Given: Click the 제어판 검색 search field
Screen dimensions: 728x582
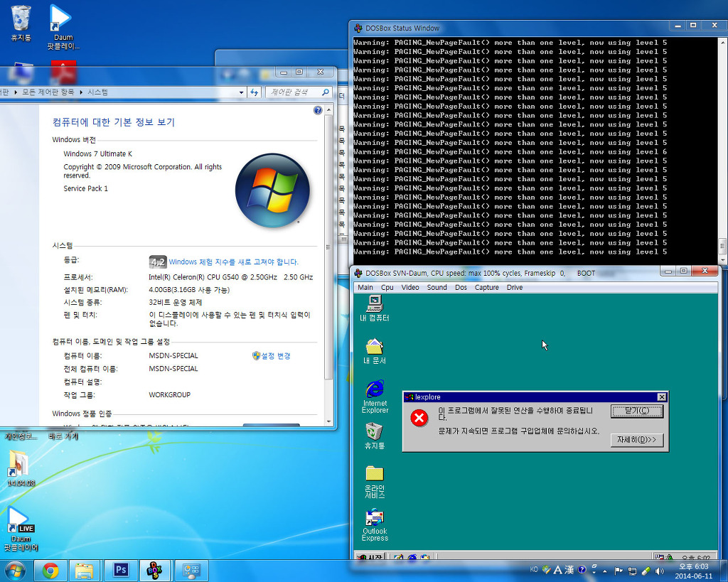Looking at the screenshot, I should (x=294, y=92).
